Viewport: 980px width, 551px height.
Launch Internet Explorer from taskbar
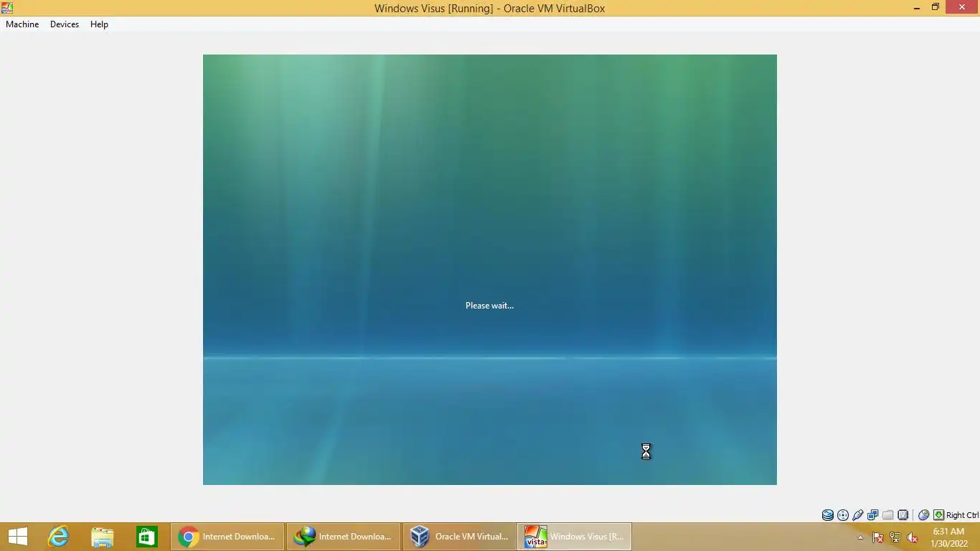click(x=58, y=537)
